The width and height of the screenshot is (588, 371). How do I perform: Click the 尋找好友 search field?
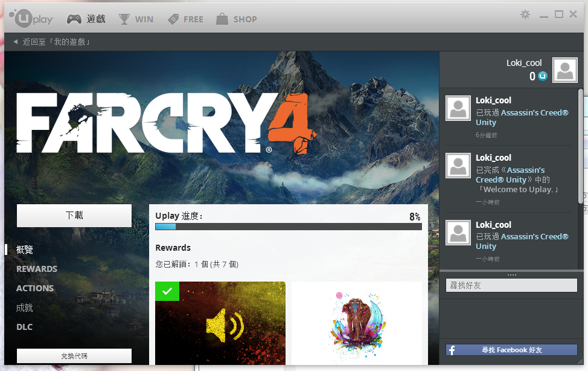click(511, 285)
